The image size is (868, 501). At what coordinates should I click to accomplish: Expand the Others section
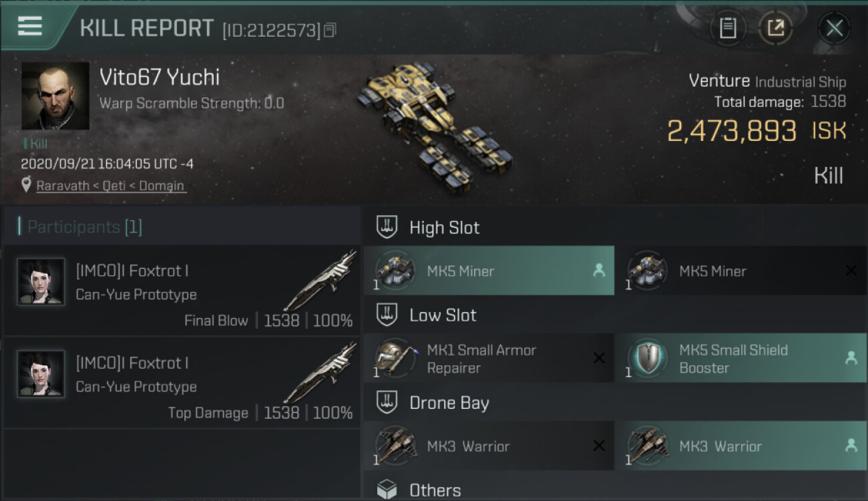pyautogui.click(x=435, y=490)
